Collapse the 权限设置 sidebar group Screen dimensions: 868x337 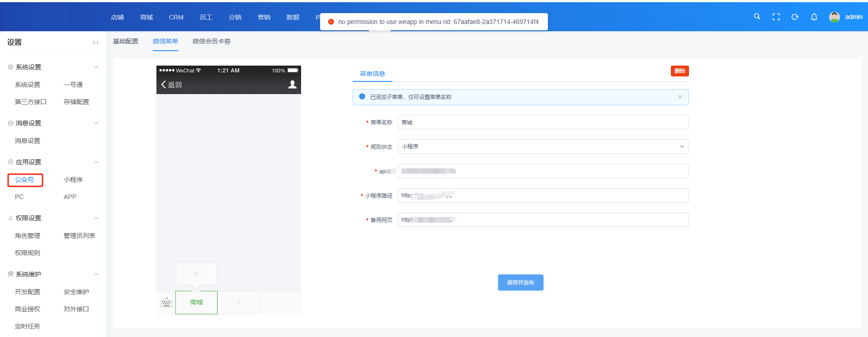coord(96,218)
